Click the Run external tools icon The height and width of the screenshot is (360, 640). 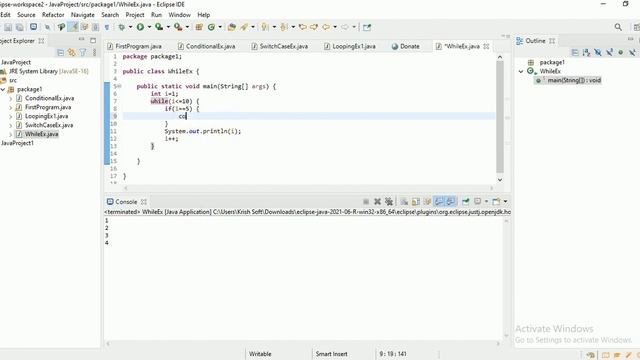(178, 27)
